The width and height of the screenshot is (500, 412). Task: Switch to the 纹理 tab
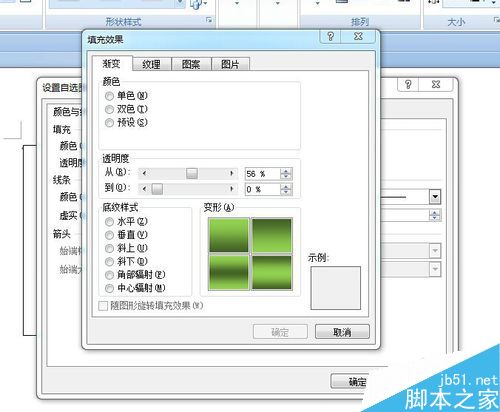click(x=152, y=64)
